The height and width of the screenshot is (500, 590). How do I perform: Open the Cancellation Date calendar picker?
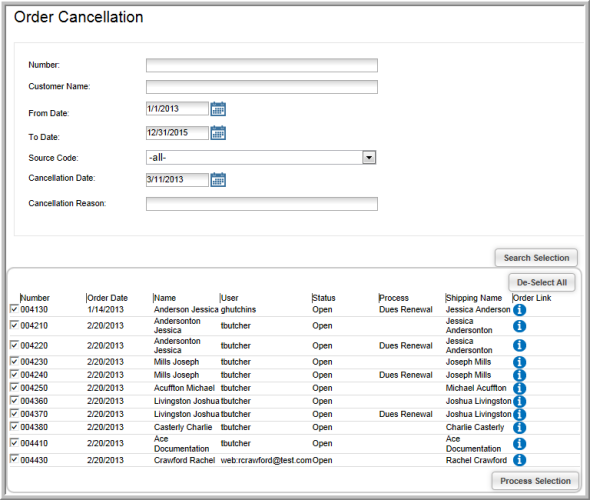218,180
